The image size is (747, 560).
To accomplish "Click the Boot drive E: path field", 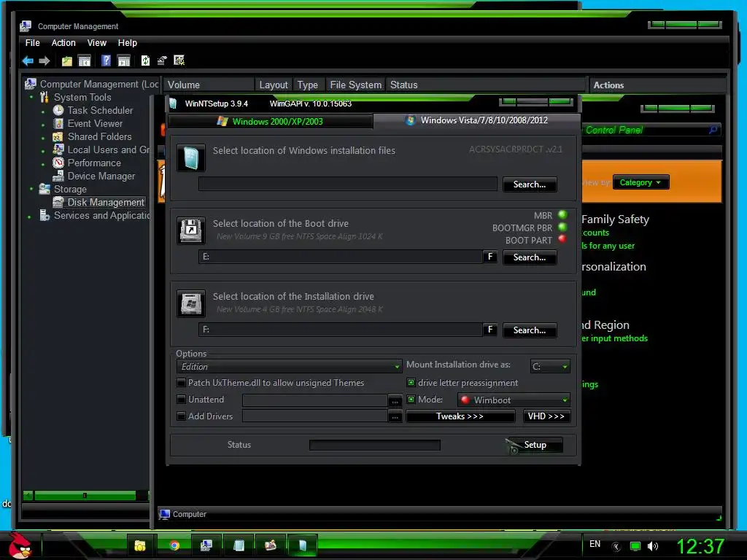I will pos(340,257).
